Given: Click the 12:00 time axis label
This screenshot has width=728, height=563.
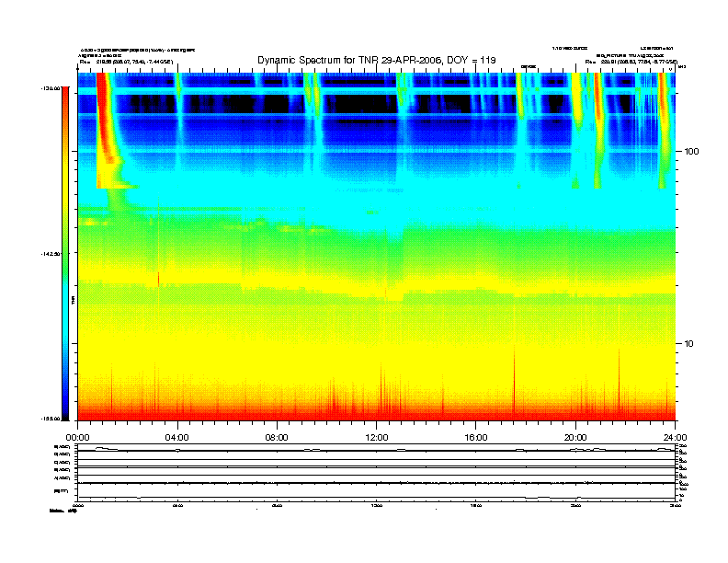Looking at the screenshot, I should pyautogui.click(x=377, y=438).
